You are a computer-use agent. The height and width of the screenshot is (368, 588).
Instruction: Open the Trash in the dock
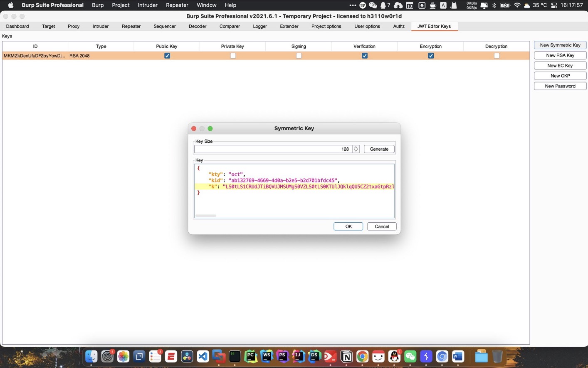click(497, 356)
